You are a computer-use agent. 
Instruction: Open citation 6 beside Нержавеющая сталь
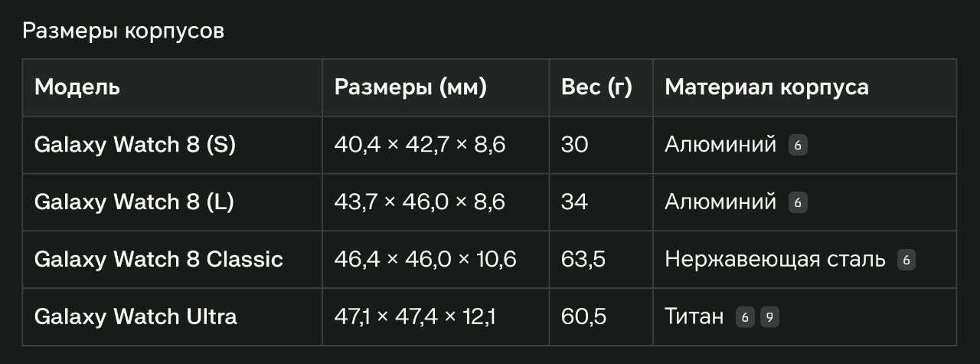point(906,260)
